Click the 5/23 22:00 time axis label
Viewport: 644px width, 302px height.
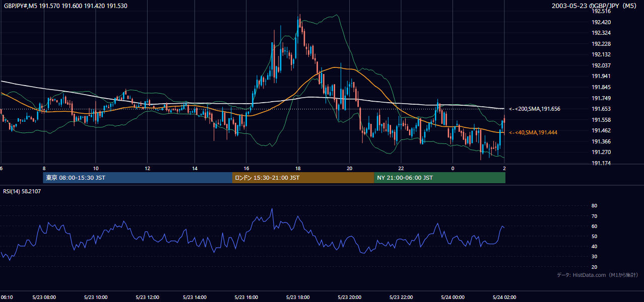click(x=401, y=297)
